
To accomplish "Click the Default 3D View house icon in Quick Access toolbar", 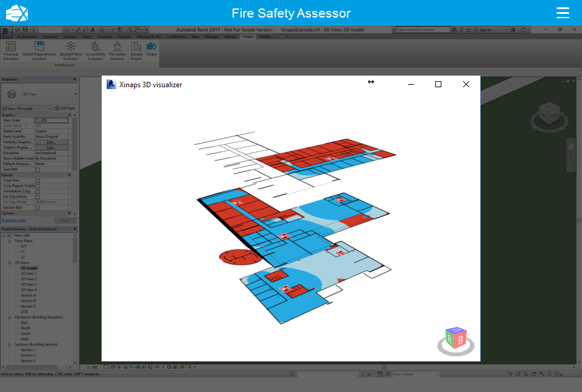I will pos(102,30).
